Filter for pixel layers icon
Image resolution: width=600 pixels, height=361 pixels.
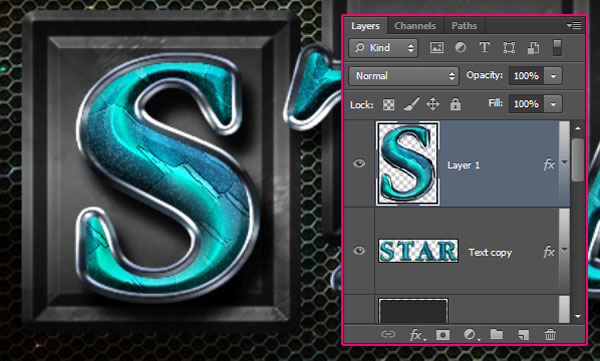pos(437,48)
